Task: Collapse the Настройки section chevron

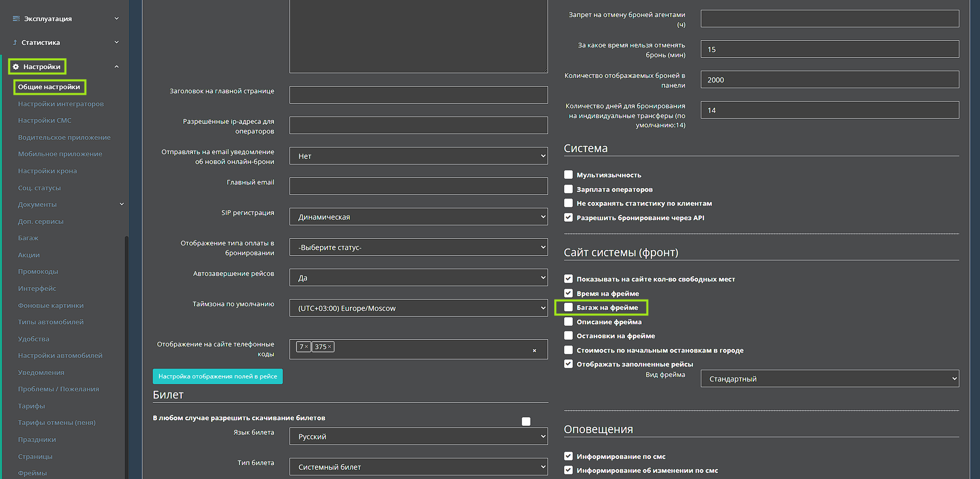Action: 117,67
